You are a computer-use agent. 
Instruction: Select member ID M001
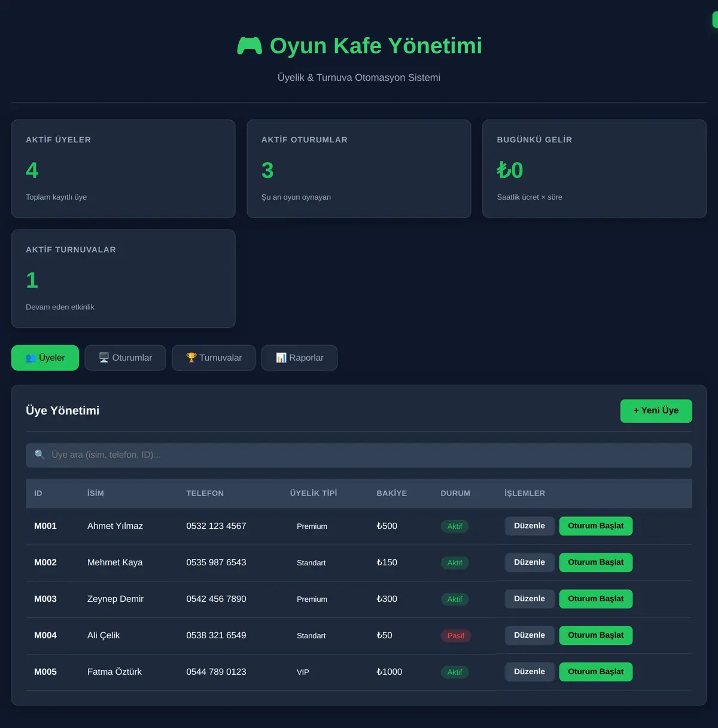[45, 526]
